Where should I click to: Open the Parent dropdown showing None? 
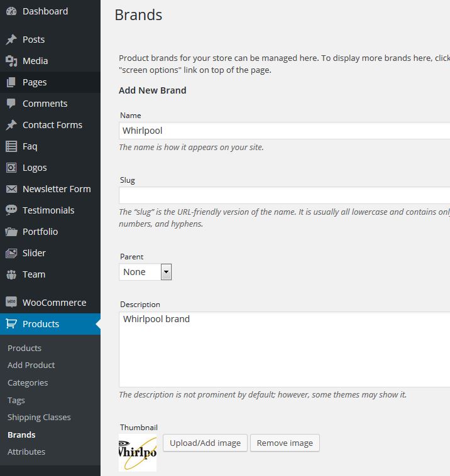[145, 272]
